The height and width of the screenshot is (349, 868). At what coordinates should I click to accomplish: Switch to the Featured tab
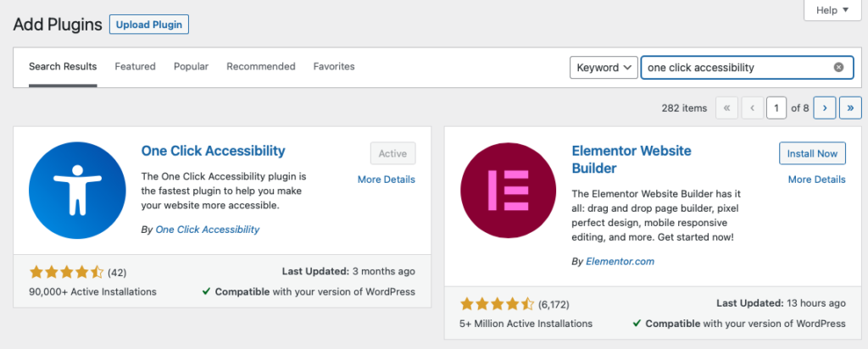135,66
